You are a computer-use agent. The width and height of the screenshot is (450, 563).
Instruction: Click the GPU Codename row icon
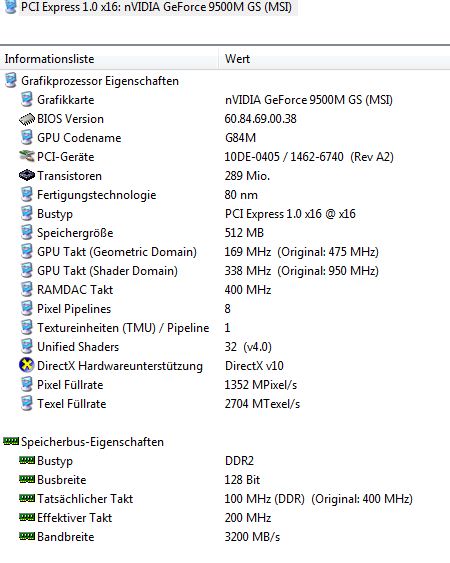tap(27, 138)
